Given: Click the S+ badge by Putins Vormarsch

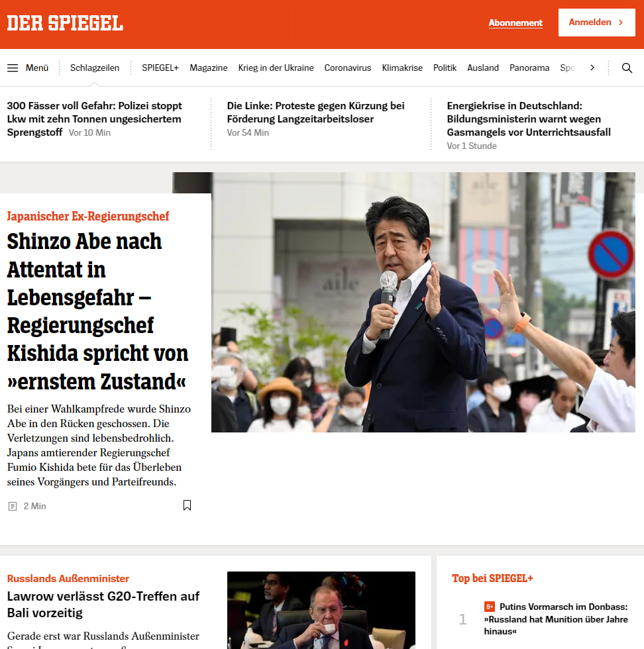Looking at the screenshot, I should coord(490,607).
